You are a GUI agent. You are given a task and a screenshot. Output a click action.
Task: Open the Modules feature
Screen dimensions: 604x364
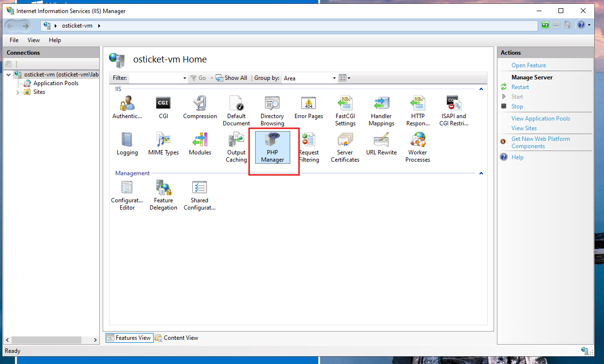coord(200,144)
